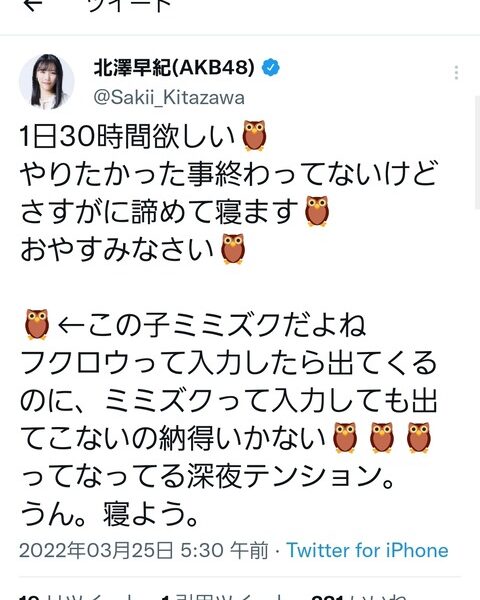Open the tweet's three-dot more options menu
The height and width of the screenshot is (600, 480).
point(456,72)
